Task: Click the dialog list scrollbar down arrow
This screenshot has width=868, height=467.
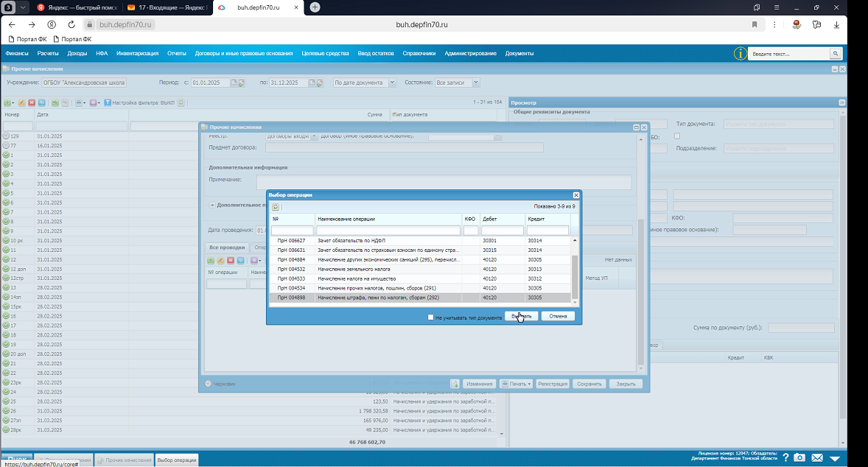Action: (575, 302)
